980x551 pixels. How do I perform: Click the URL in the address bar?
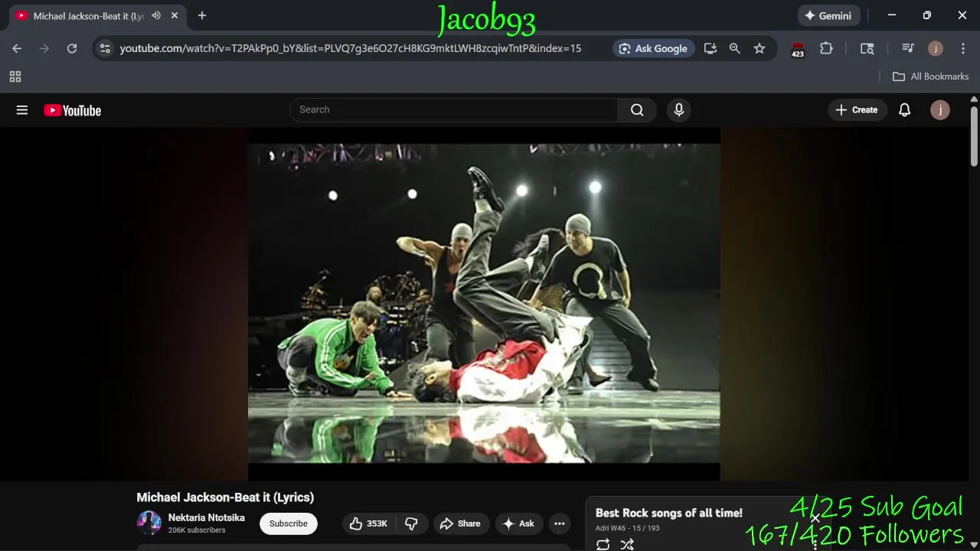[x=351, y=48]
